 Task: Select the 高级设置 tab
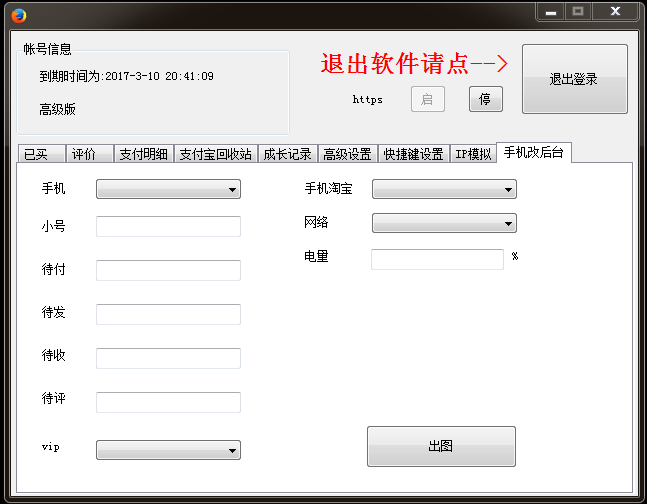coord(347,154)
